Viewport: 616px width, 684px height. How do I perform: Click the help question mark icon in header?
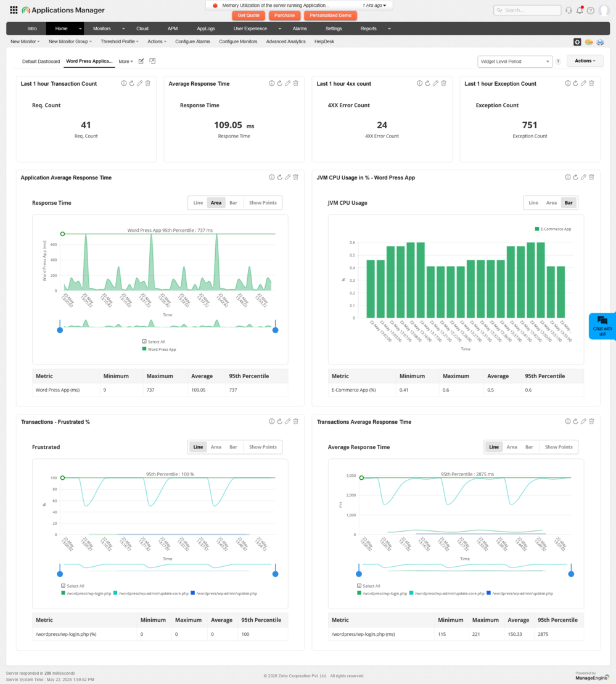590,10
